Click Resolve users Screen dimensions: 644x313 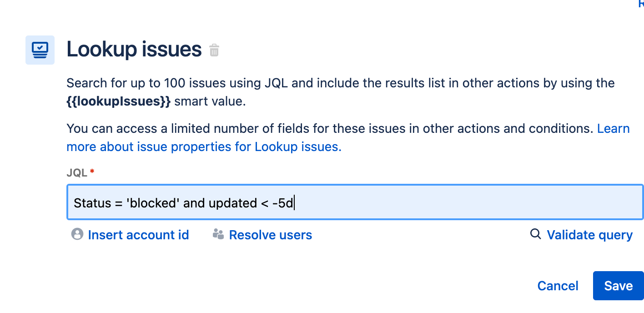click(271, 235)
